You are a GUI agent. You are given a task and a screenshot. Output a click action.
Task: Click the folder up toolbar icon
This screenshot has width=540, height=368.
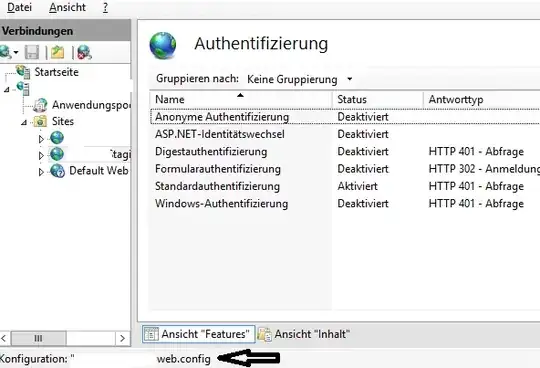pyautogui.click(x=58, y=52)
